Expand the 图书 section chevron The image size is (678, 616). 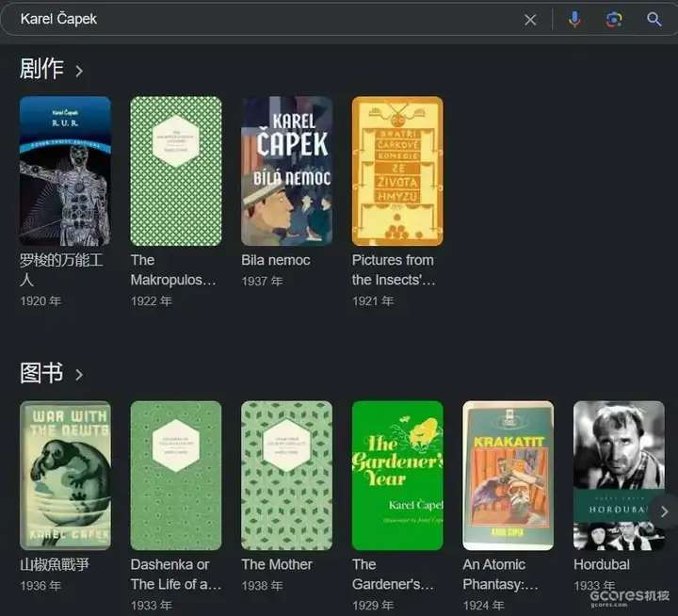coord(79,375)
